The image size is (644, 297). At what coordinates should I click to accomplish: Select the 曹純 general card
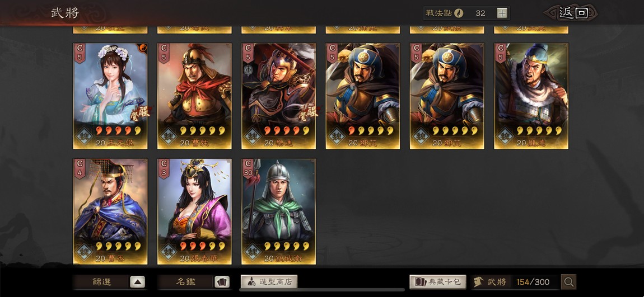pos(194,96)
